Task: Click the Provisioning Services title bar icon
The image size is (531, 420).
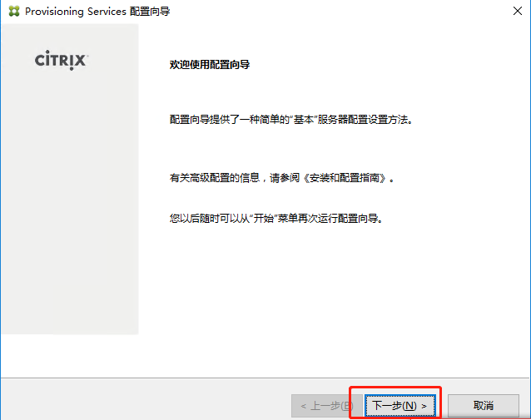Action: pos(12,12)
